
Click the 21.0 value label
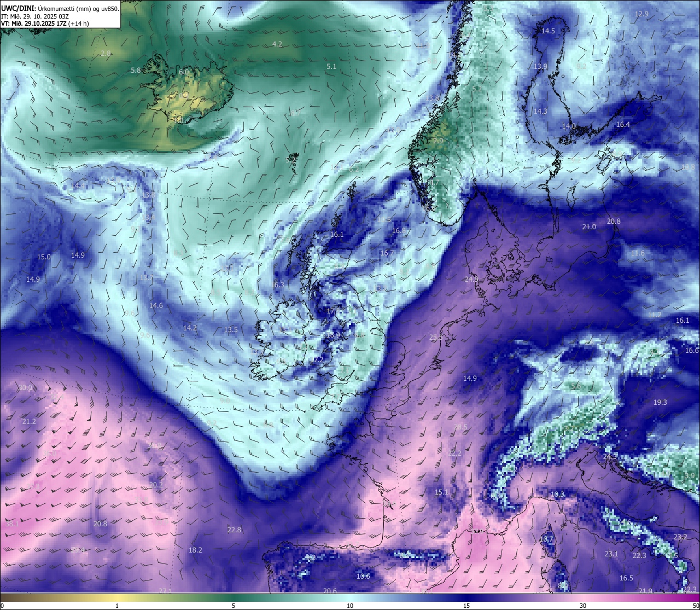[x=589, y=226]
